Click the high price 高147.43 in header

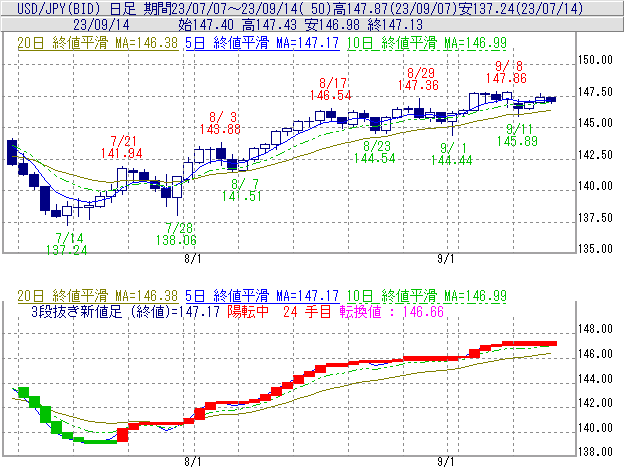269,25
